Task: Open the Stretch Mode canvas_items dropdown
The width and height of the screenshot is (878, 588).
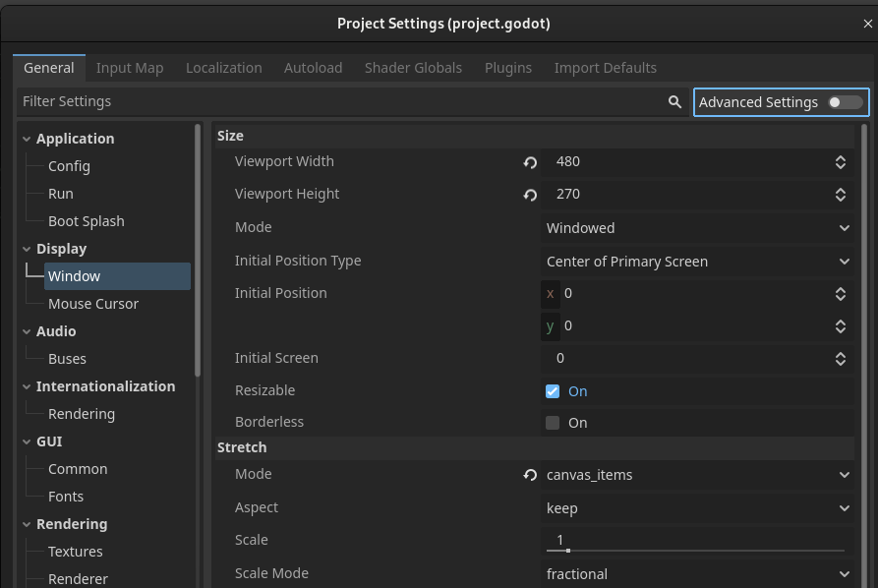Action: click(x=697, y=475)
